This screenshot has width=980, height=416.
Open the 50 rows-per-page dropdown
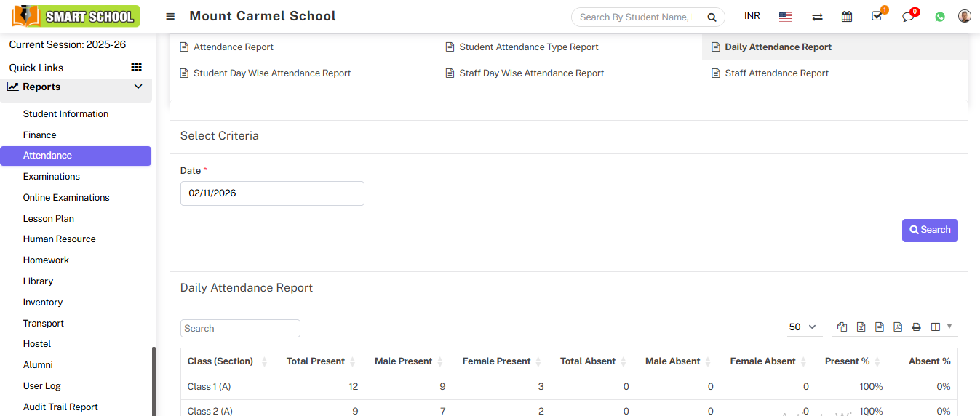coord(803,327)
